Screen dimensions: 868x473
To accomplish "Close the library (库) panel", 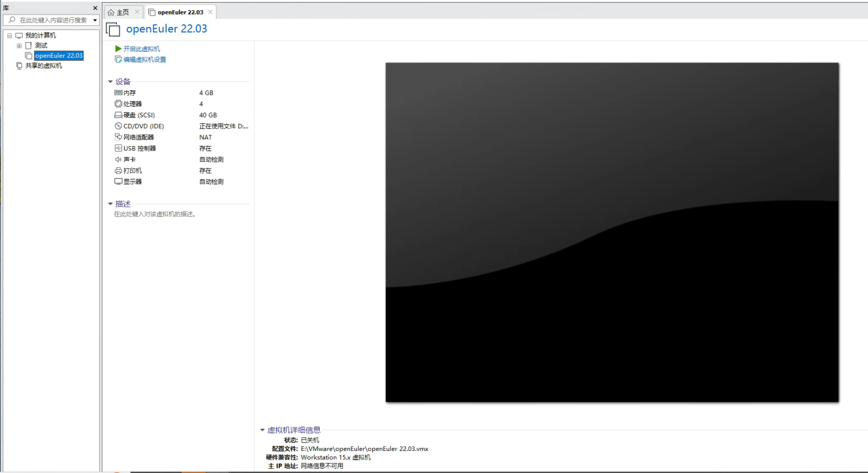I will point(95,8).
